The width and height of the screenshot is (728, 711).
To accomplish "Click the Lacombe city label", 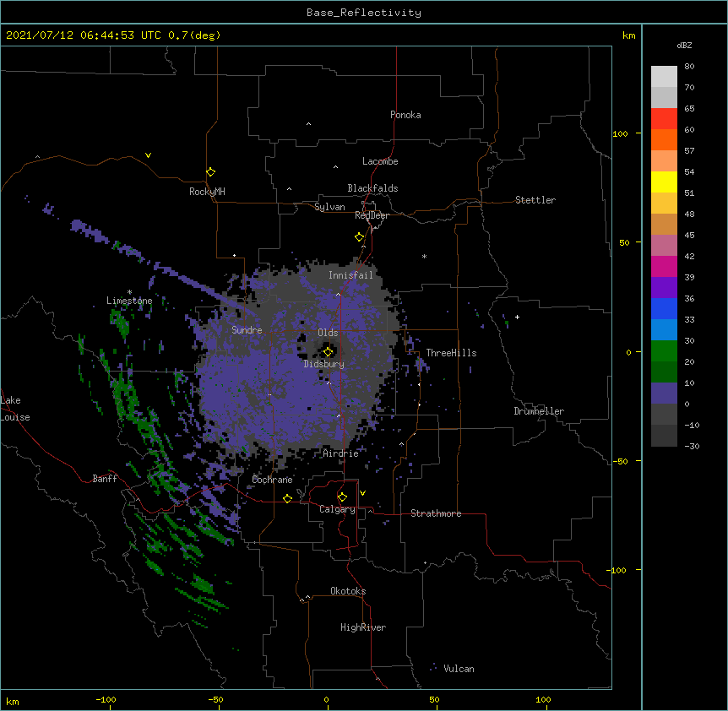I will 380,161.
